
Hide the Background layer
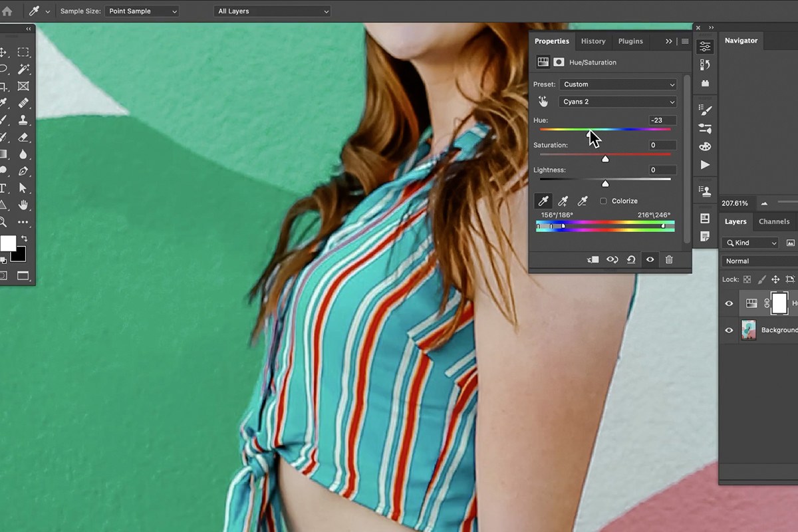729,331
